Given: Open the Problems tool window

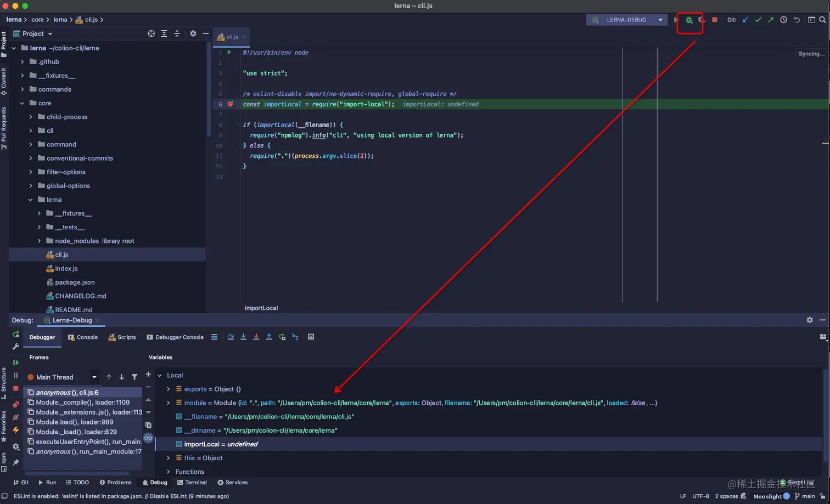Looking at the screenshot, I should point(115,483).
